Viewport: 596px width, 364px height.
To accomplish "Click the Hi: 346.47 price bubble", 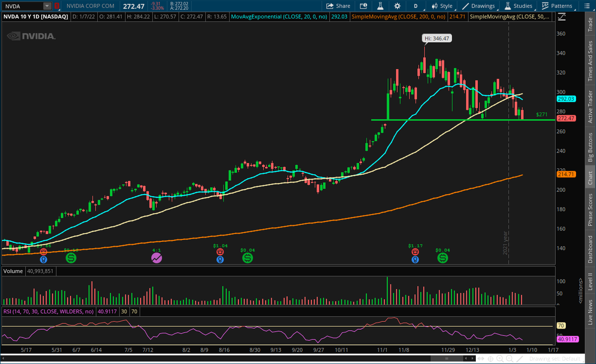I will 437,38.
